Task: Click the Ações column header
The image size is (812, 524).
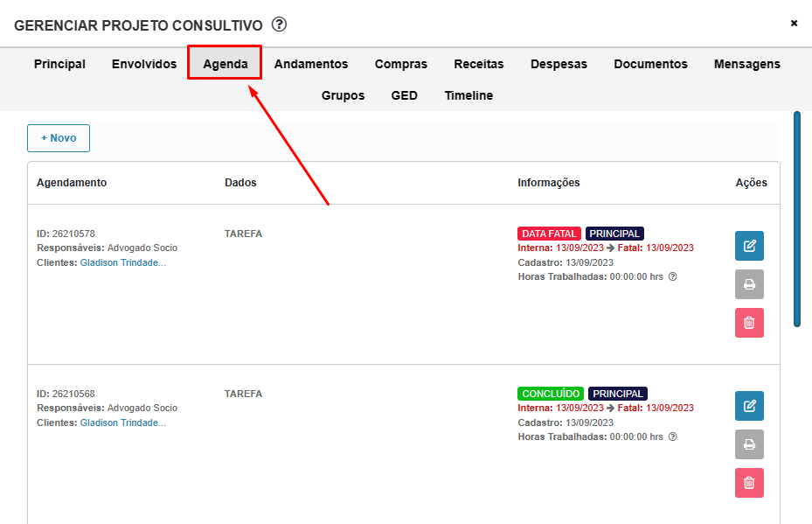Action: 751,183
